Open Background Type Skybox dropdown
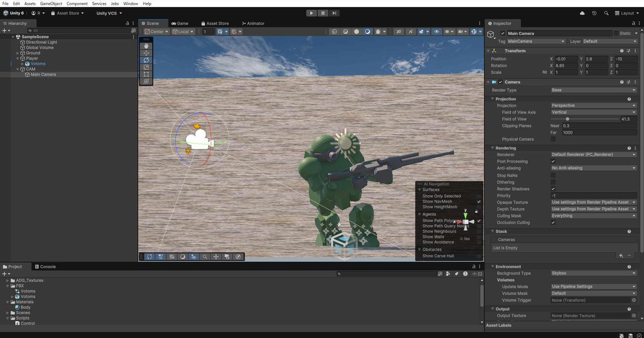Viewport: 644px width, 338px height. coord(594,274)
